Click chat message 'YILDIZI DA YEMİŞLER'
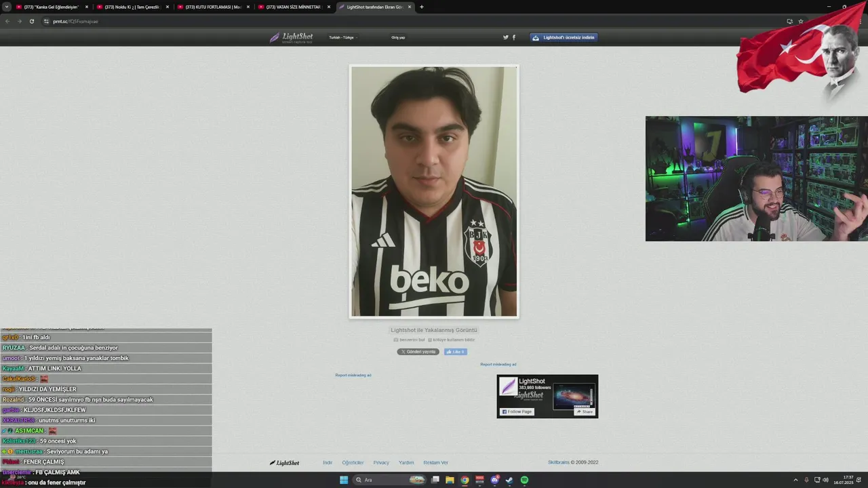The height and width of the screenshot is (488, 868). [x=47, y=389]
